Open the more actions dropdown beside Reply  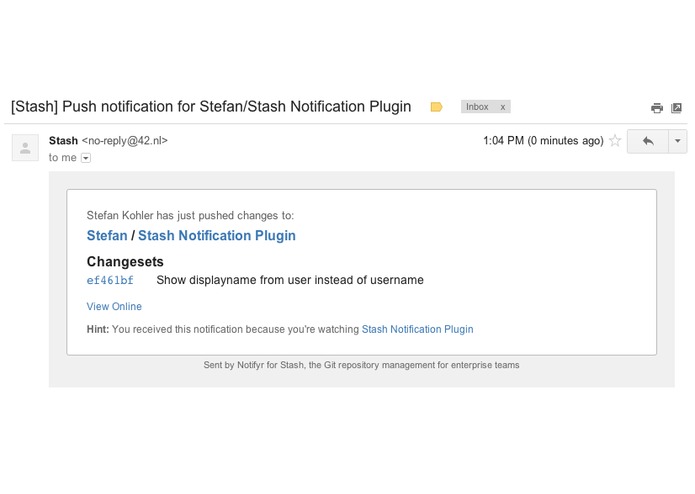[677, 141]
